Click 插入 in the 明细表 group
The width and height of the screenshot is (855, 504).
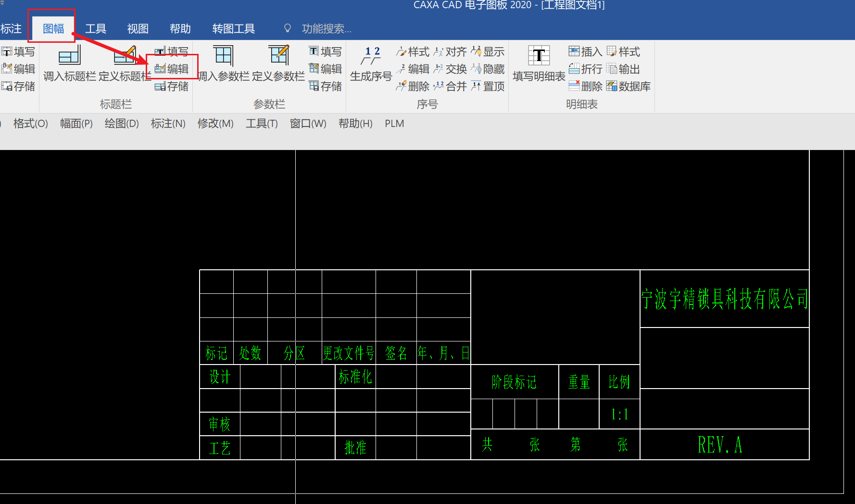click(585, 51)
